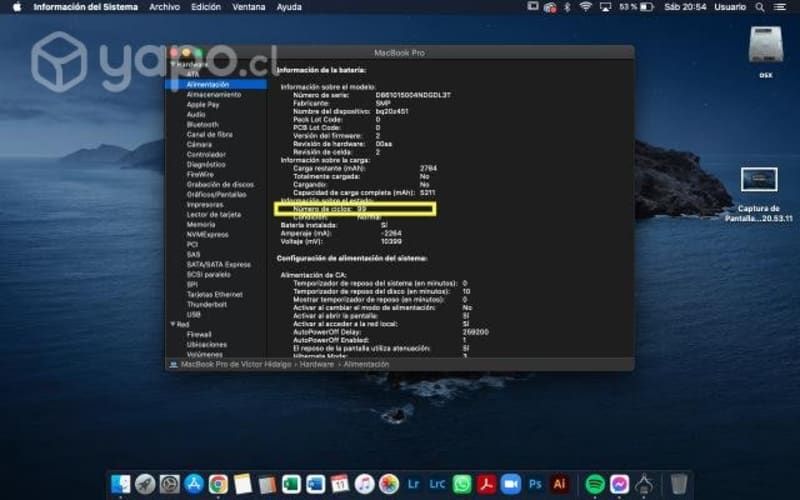
Task: Select Gráficos/Pantallas in the sidebar
Action: [x=216, y=194]
